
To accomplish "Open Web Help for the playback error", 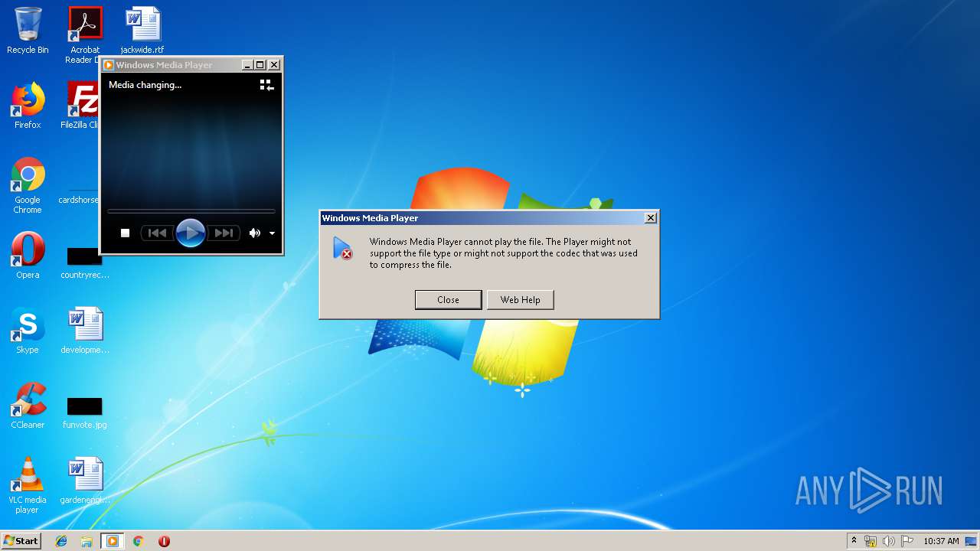I will pos(520,300).
